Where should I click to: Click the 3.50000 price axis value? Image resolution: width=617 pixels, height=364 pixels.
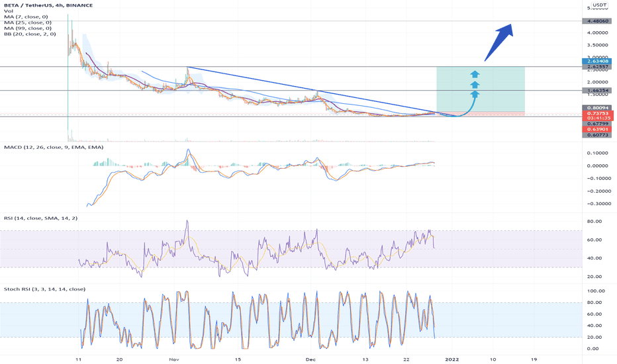click(597, 46)
